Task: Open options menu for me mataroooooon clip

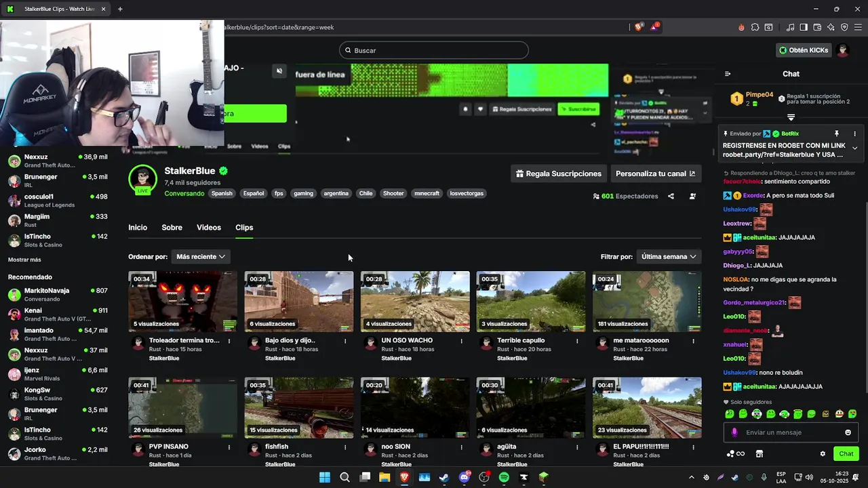Action: tap(693, 341)
